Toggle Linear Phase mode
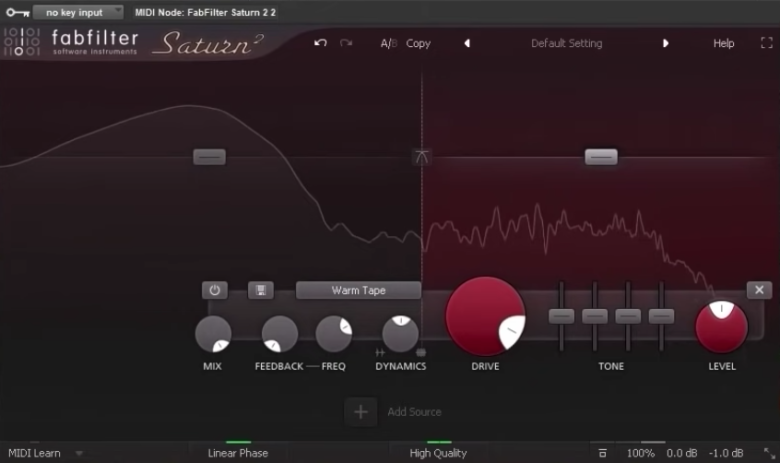 pyautogui.click(x=238, y=453)
